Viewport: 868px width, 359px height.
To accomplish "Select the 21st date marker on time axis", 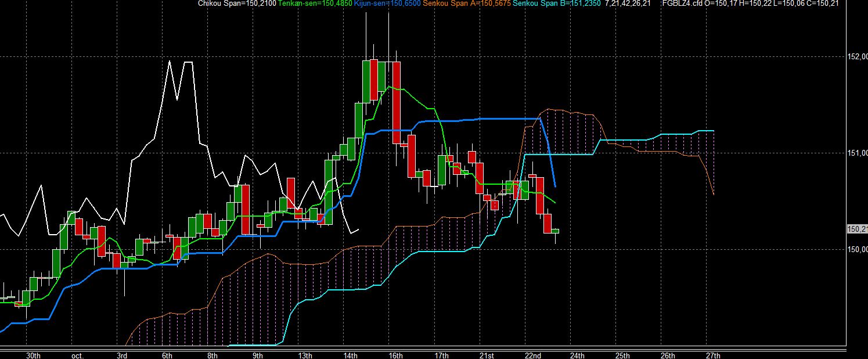I will click(487, 356).
